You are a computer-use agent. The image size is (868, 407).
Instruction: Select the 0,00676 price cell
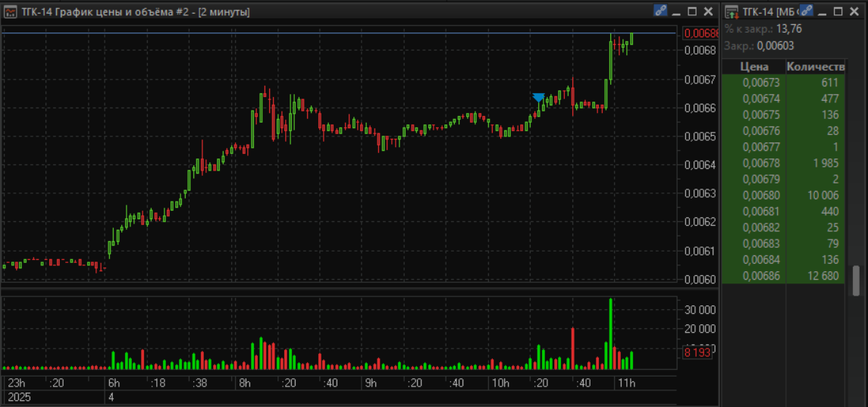coord(754,131)
